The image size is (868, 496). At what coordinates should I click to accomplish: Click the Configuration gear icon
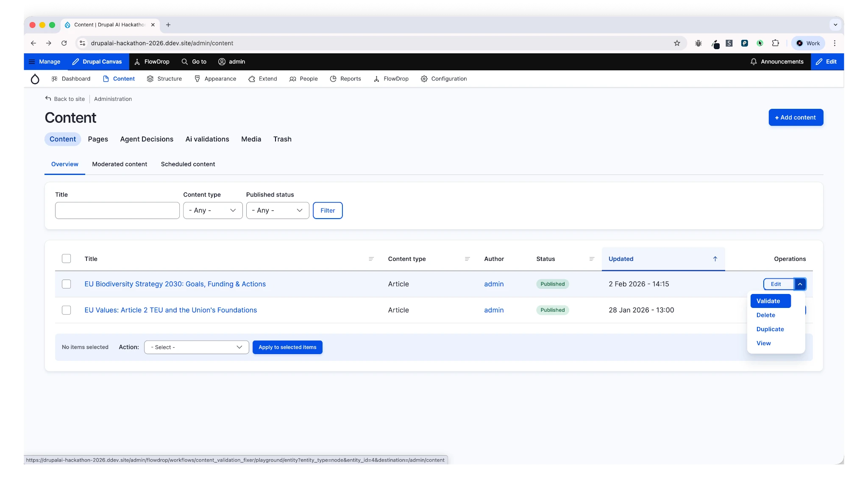(424, 79)
